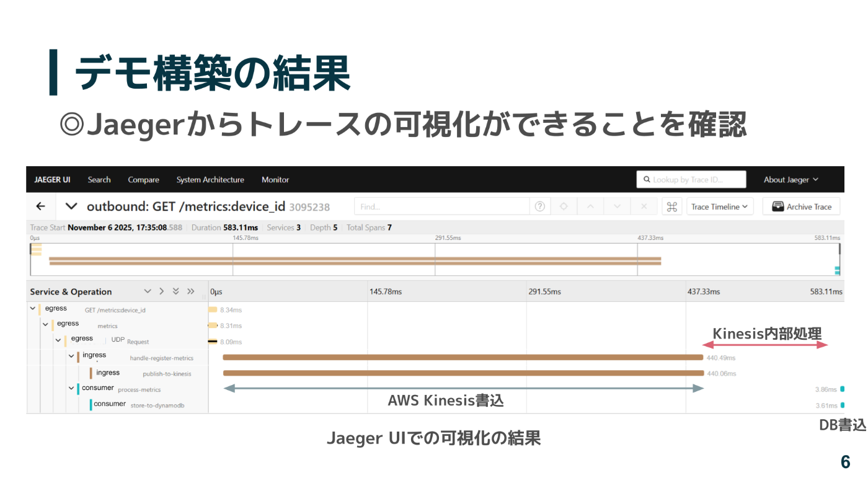Navigate to the Search page
This screenshot has width=868, height=488.
click(99, 179)
